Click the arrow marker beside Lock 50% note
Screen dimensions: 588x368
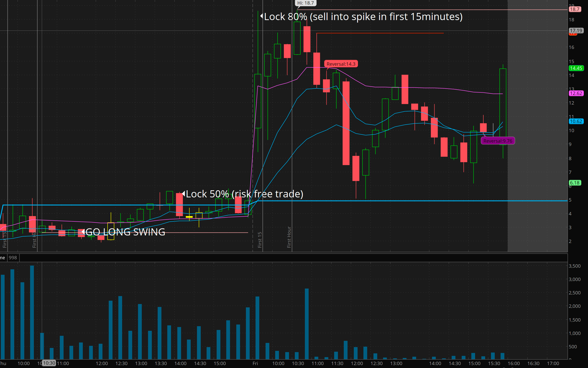(184, 194)
